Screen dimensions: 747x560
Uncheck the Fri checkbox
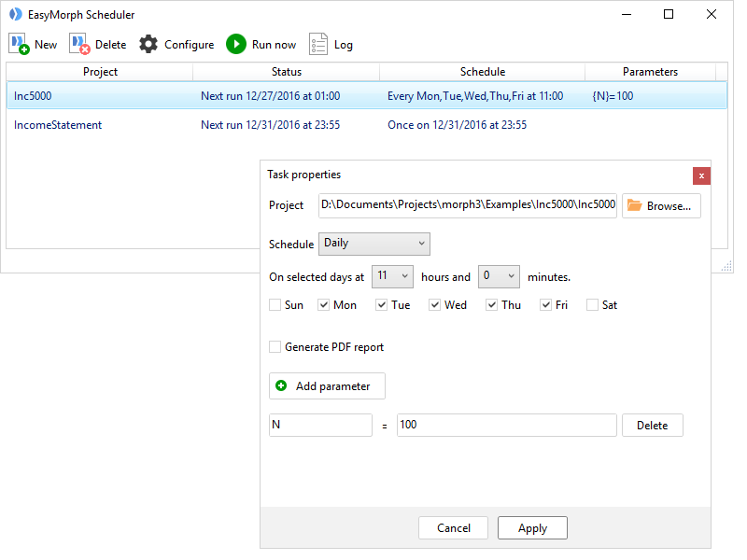pos(545,305)
